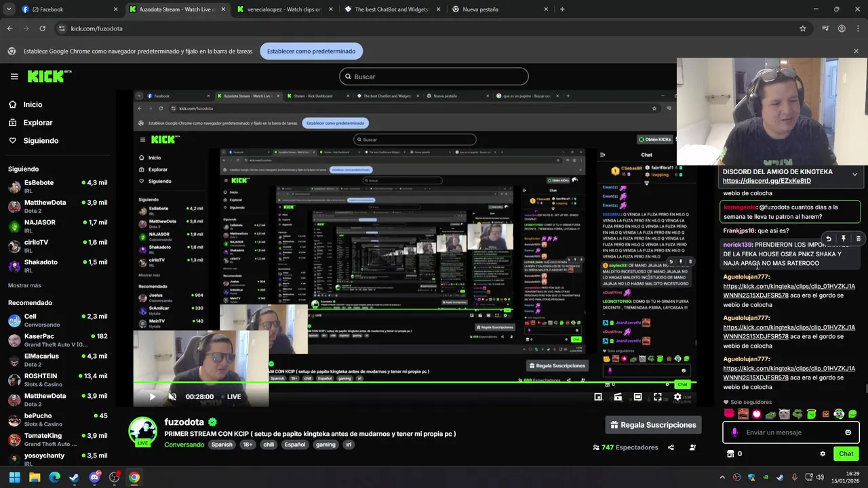Image resolution: width=868 pixels, height=488 pixels.
Task: Select the chill tag
Action: point(269,445)
